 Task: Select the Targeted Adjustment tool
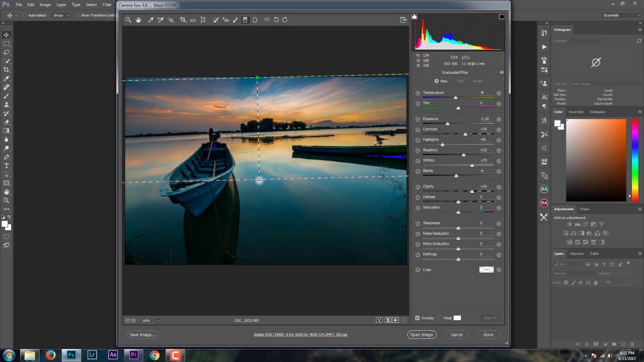(x=171, y=20)
